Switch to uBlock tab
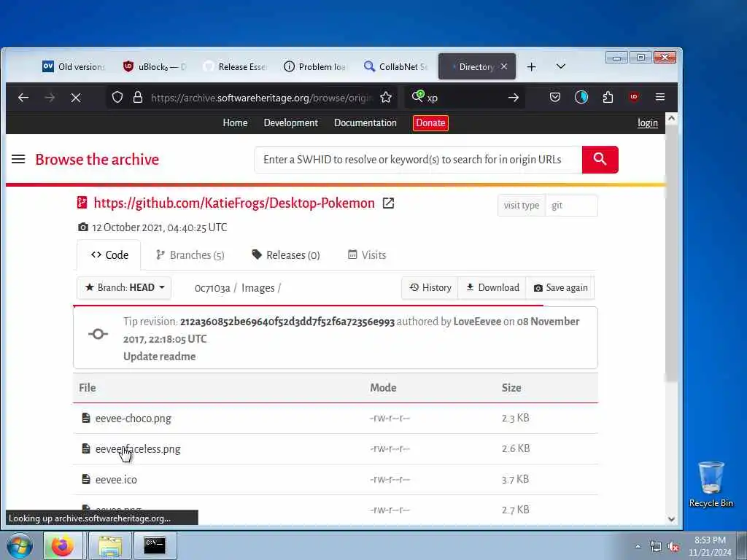Screen dimensions: 747x560 (x=155, y=66)
